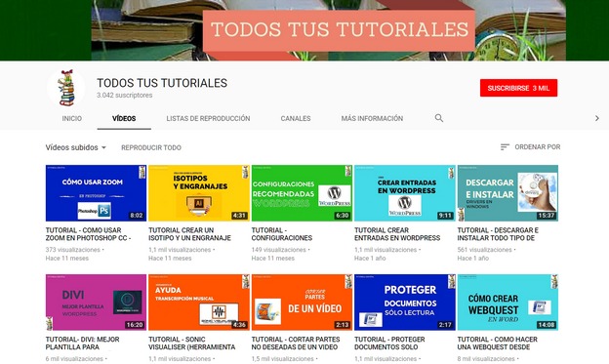Open the Configuraciones Recomendadas WordPress thumbnail
This screenshot has width=609, height=364.
click(302, 193)
